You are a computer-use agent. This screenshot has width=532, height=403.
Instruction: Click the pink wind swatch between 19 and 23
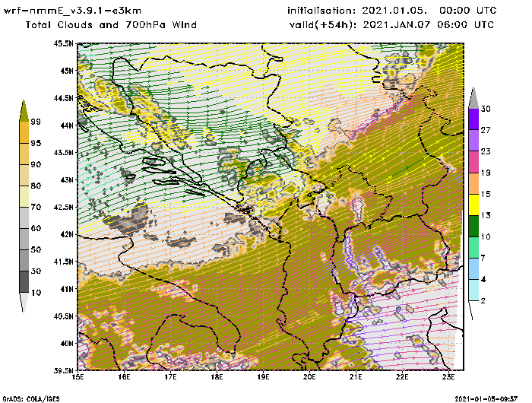pyautogui.click(x=473, y=162)
